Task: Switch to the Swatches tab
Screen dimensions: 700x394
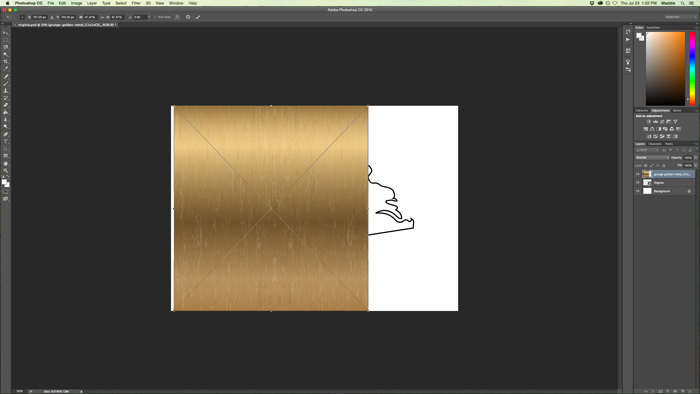Action: (x=653, y=28)
